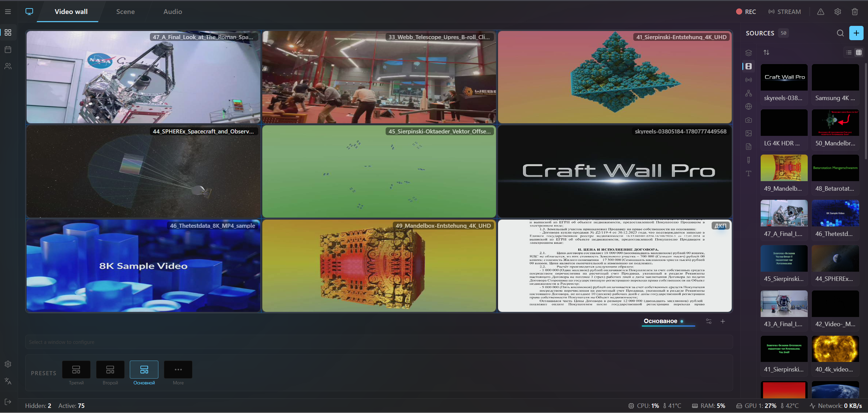Select the 49_Mandelb source thumbnail
This screenshot has height=413, width=868.
pyautogui.click(x=784, y=168)
